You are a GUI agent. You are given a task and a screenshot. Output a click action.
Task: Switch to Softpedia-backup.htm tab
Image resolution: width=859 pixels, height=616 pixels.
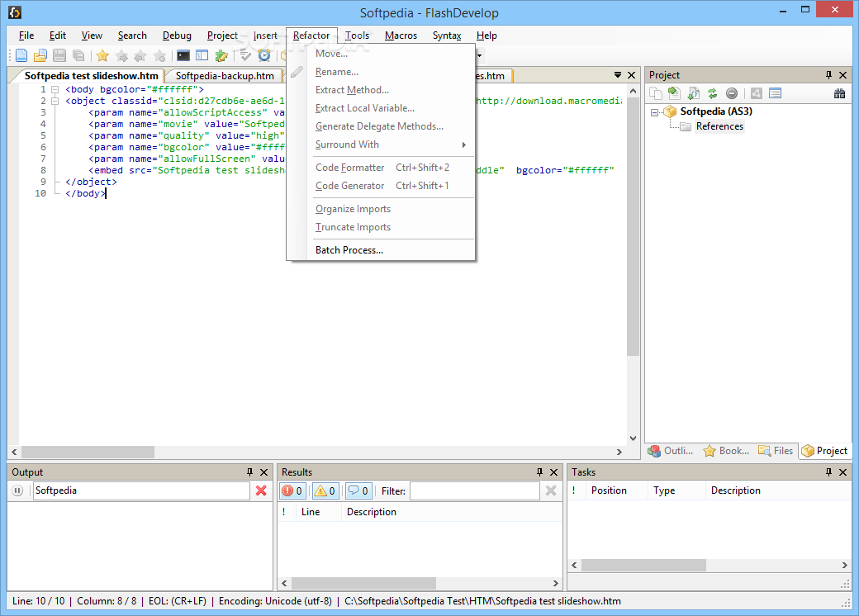(x=225, y=76)
